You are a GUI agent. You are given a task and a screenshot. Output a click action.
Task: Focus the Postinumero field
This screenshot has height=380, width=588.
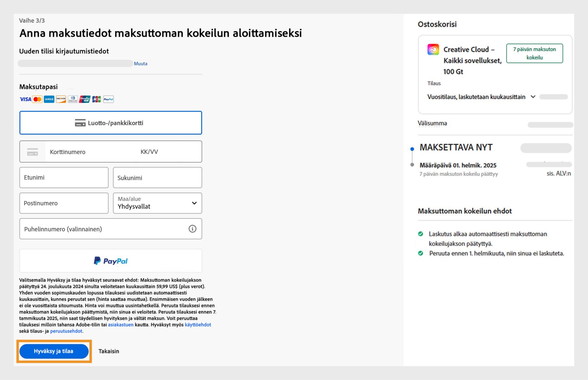pyautogui.click(x=64, y=203)
